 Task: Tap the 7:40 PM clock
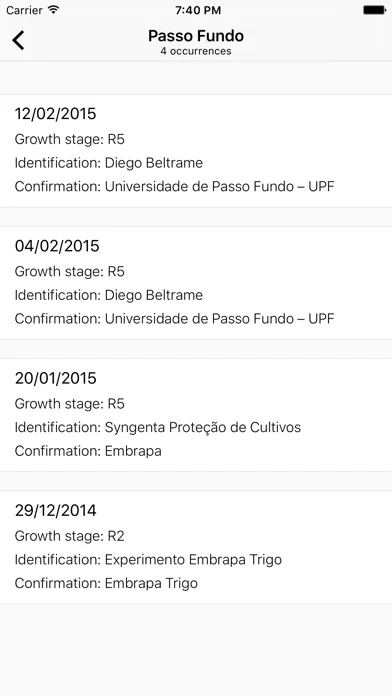[x=198, y=10]
